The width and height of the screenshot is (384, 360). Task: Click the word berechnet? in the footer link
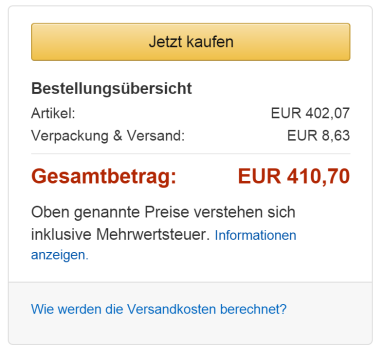pos(253,309)
